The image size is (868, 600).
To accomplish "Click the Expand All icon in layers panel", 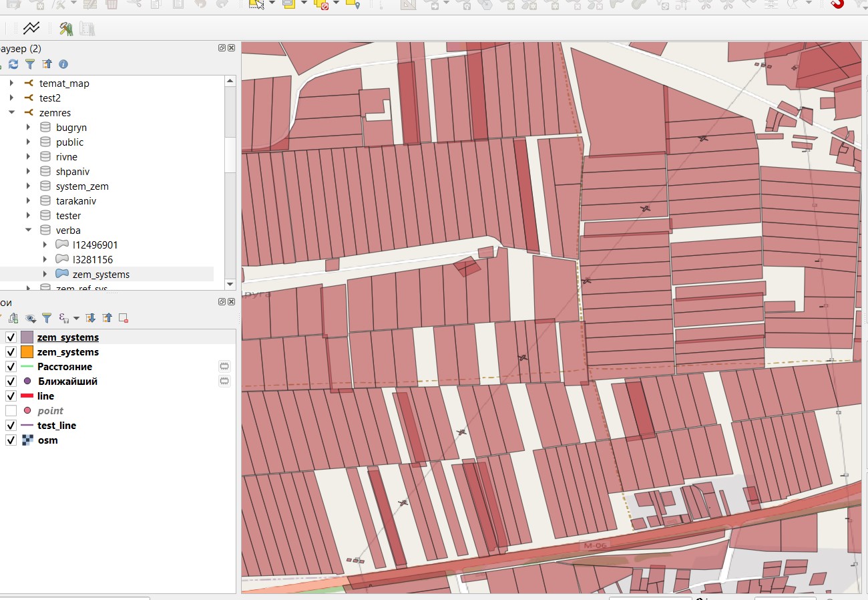I will [x=91, y=318].
